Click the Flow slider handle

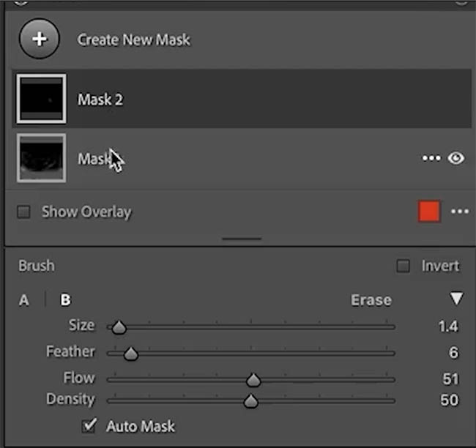pos(253,380)
